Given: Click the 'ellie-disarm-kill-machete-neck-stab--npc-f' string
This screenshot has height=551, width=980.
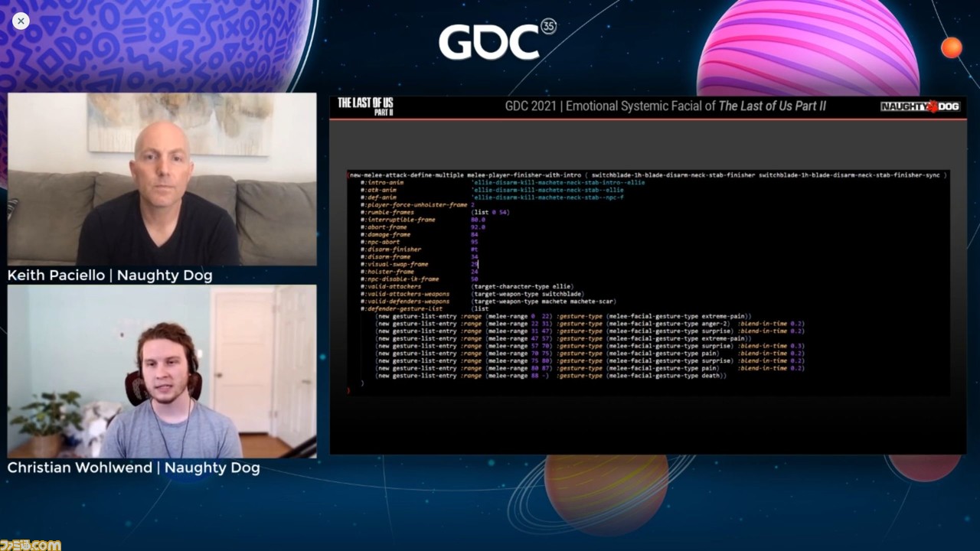Looking at the screenshot, I should point(547,197).
